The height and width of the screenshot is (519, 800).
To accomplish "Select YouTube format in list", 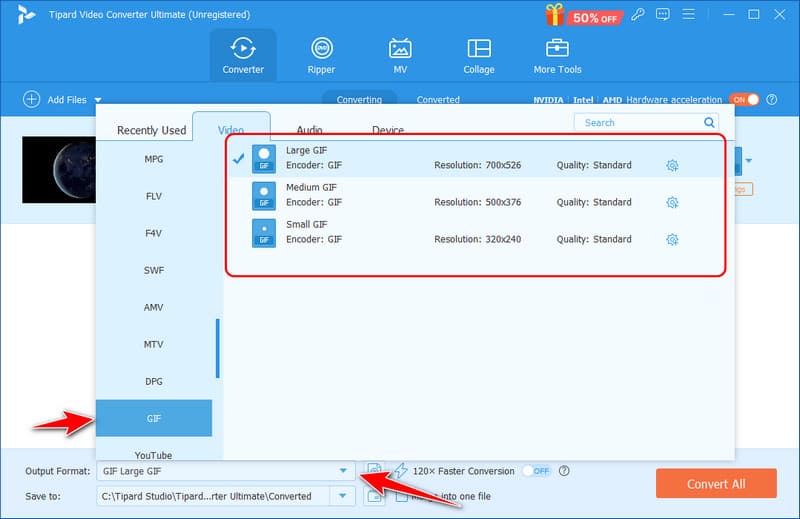I will click(x=154, y=454).
